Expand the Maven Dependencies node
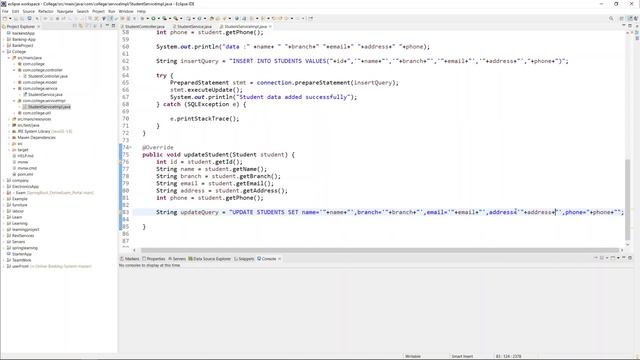Screen dimensions: 640x360 pyautogui.click(x=9, y=138)
